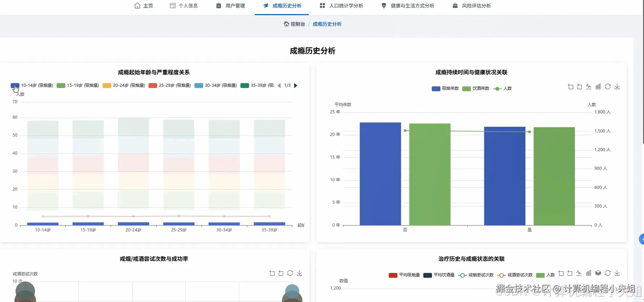Toggle 25-29岁 (吸烟量) legend series
644x302 pixels.
pos(170,85)
